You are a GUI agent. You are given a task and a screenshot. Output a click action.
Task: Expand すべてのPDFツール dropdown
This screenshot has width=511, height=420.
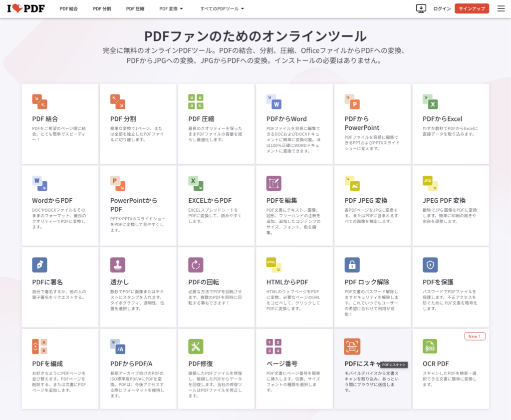point(222,9)
